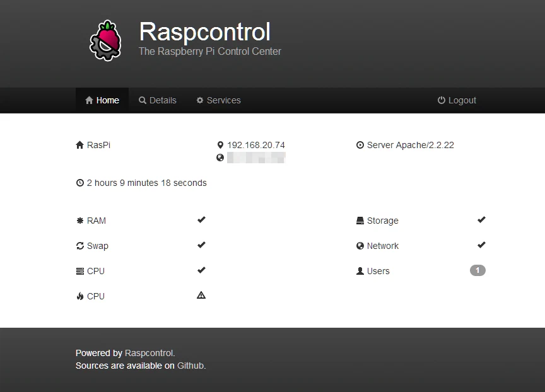Click the Server Apache/2.2.22 text
The image size is (545, 392).
point(411,145)
